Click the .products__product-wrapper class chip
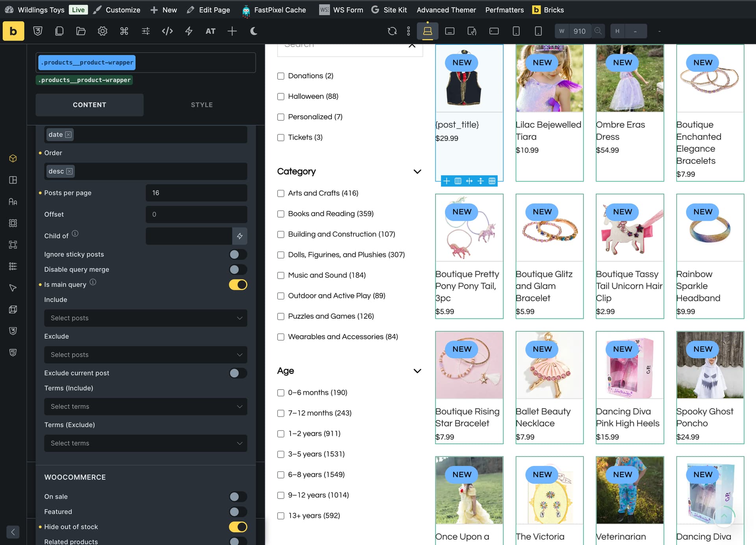Viewport: 756px width, 545px height. click(x=87, y=63)
